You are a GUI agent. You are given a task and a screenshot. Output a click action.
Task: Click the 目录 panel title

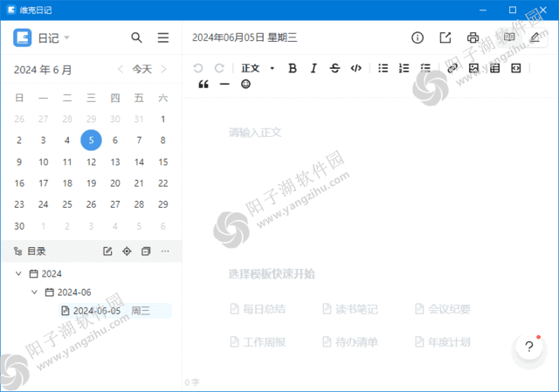[37, 251]
